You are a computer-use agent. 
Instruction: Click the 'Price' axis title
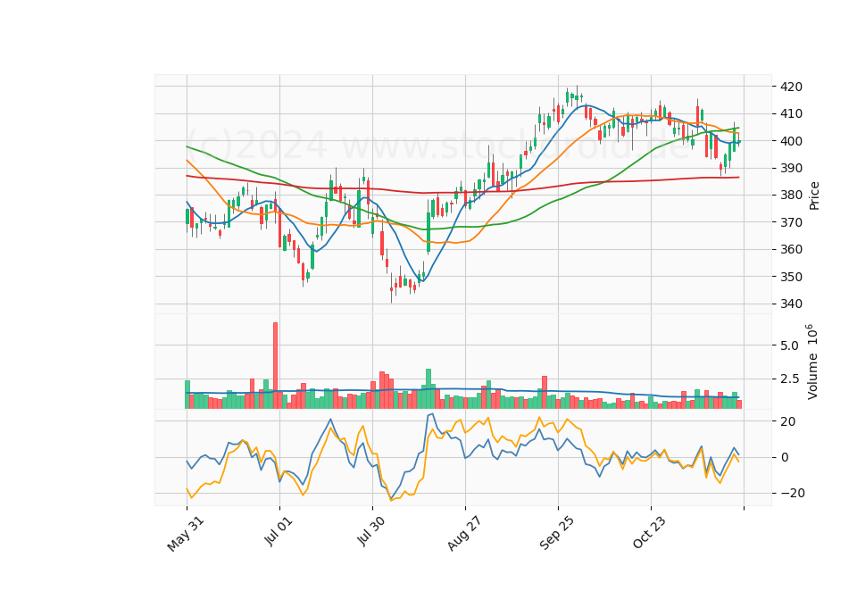(x=814, y=196)
